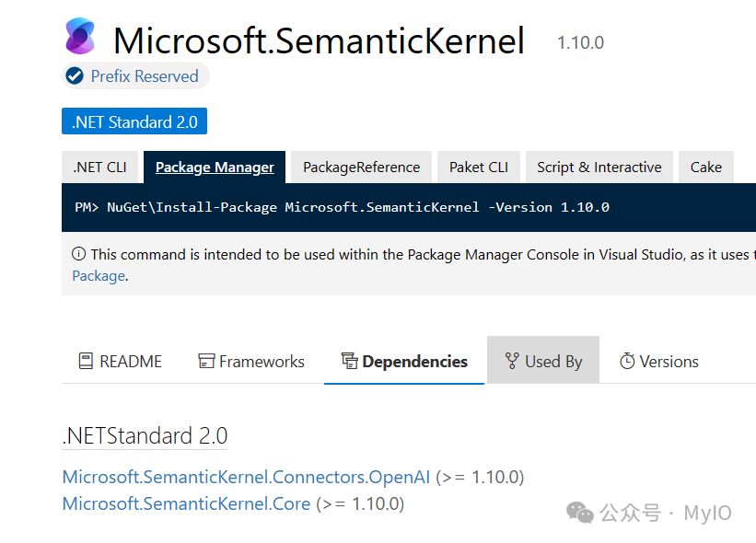
Task: Select the README document icon
Action: tap(85, 362)
